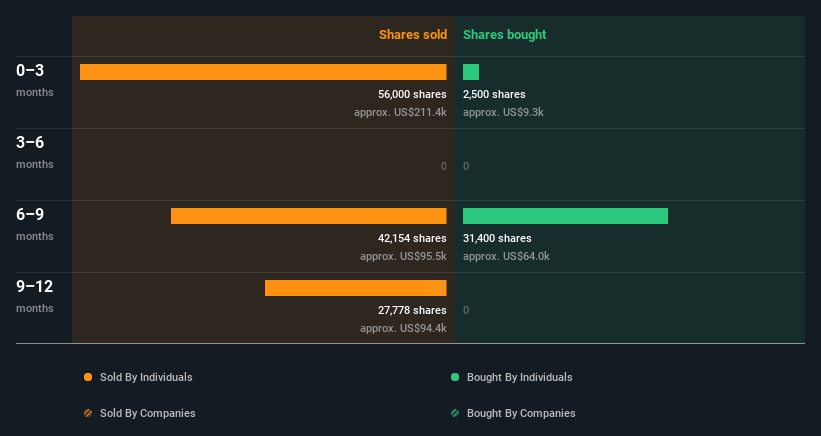This screenshot has height=436, width=821.
Task: Select the orange 9–12 months shares sold bar
Action: (x=356, y=288)
